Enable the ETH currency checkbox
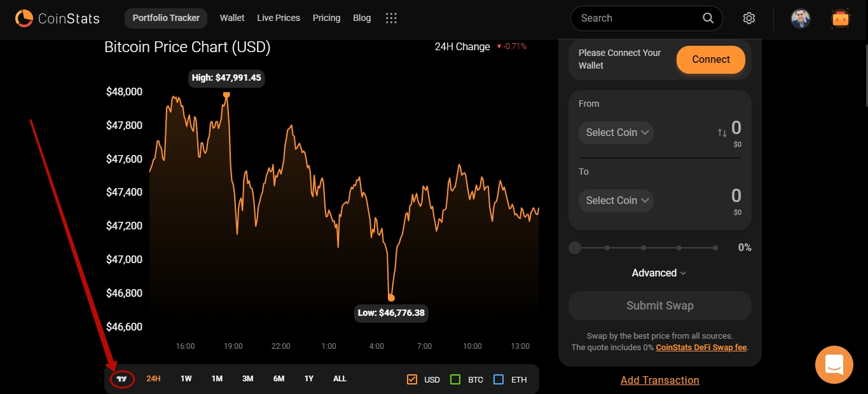 [499, 379]
